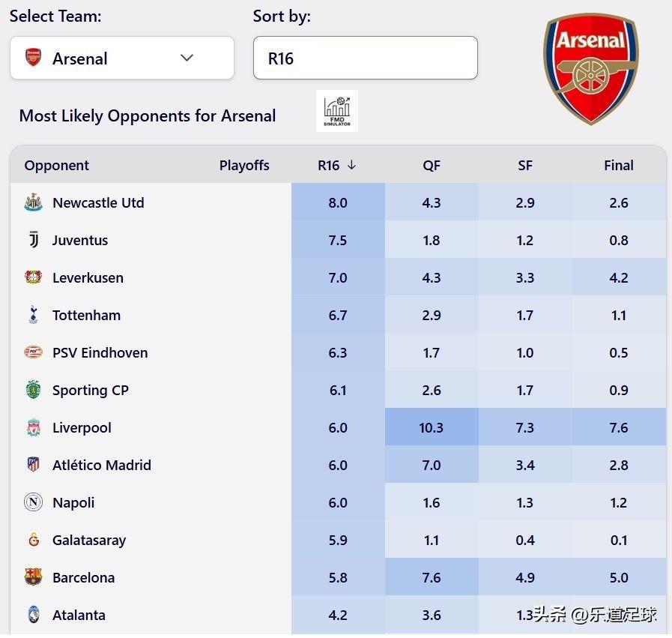Viewport: 672px width, 638px height.
Task: Open the Sort by R16 box
Action: (365, 58)
